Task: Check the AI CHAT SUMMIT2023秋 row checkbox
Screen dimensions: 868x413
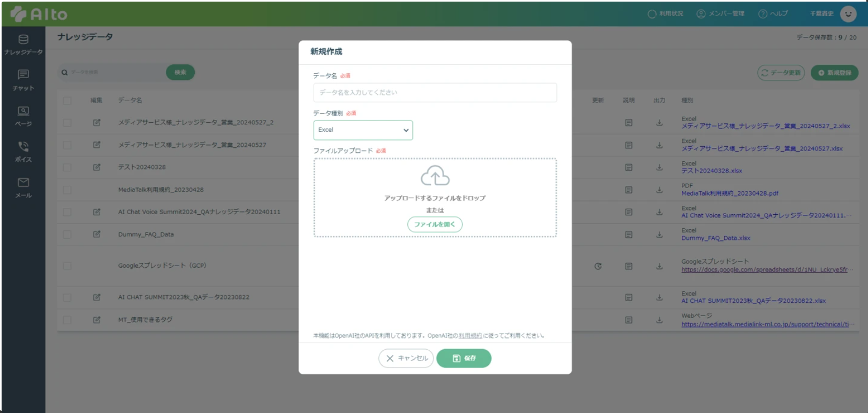Action: 67,297
